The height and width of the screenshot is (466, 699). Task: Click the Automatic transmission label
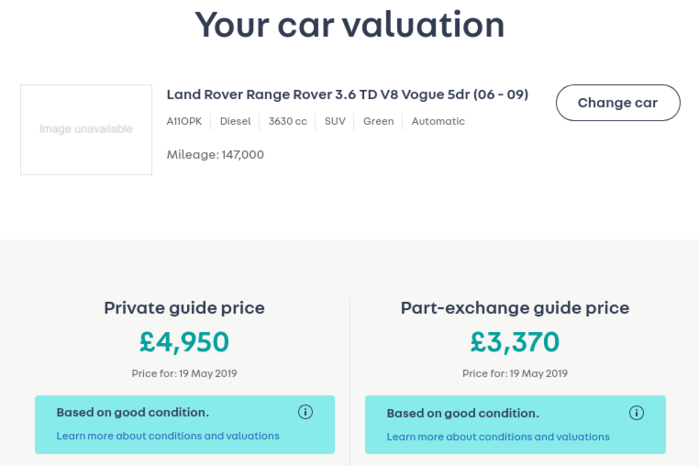tap(438, 121)
